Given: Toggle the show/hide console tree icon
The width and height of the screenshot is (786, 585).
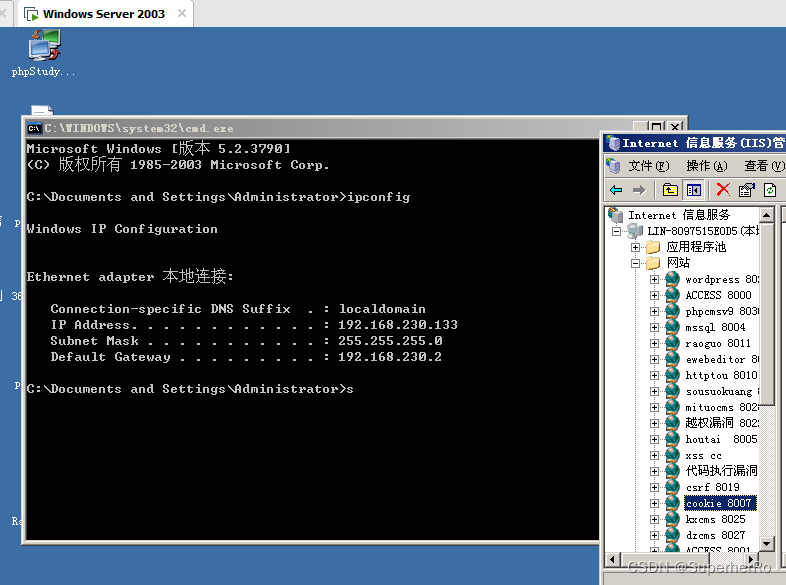Looking at the screenshot, I should [694, 190].
